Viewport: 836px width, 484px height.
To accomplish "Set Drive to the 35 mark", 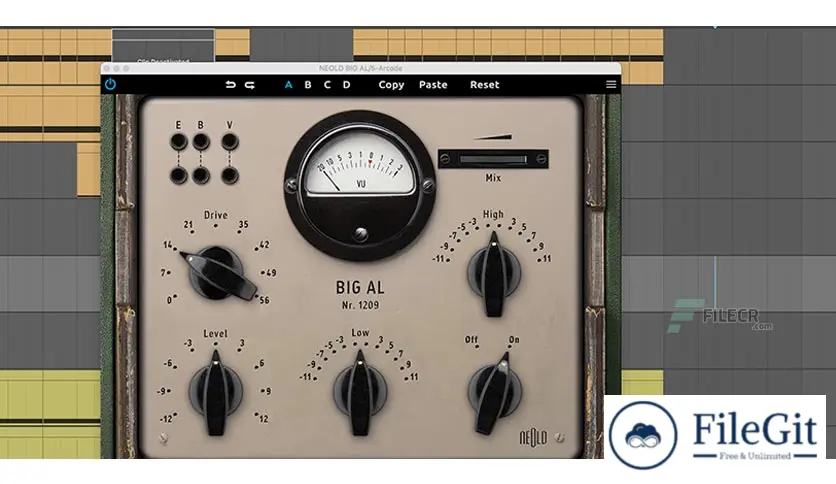I will pos(243,224).
